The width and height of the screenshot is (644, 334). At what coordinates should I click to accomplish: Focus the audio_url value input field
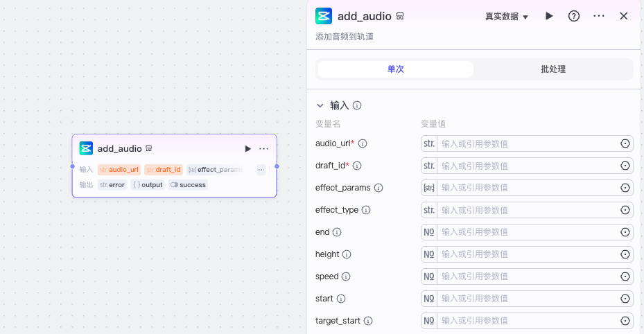coord(528,143)
